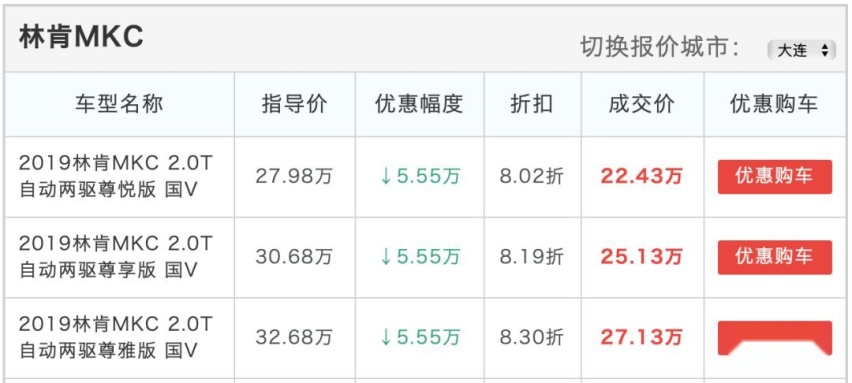Click the 优惠幅度 column header
This screenshot has height=383, width=852.
[419, 104]
